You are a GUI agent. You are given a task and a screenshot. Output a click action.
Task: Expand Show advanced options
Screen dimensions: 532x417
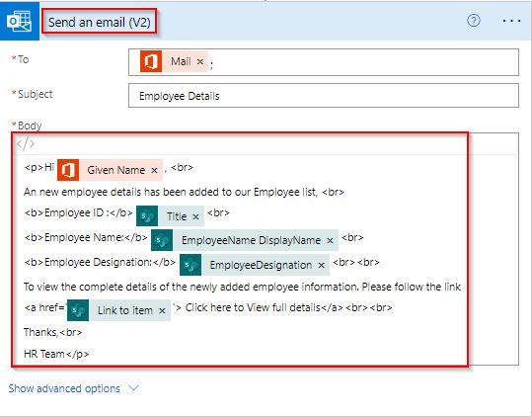[x=64, y=388]
